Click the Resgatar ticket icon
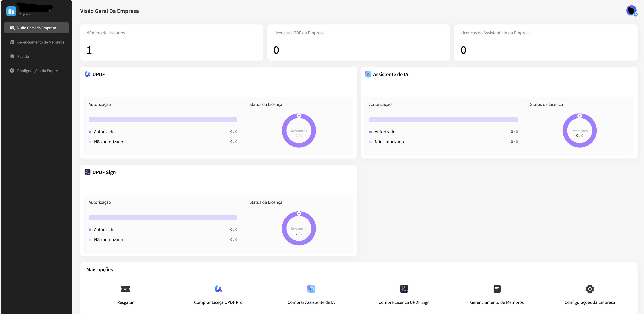 tap(125, 289)
